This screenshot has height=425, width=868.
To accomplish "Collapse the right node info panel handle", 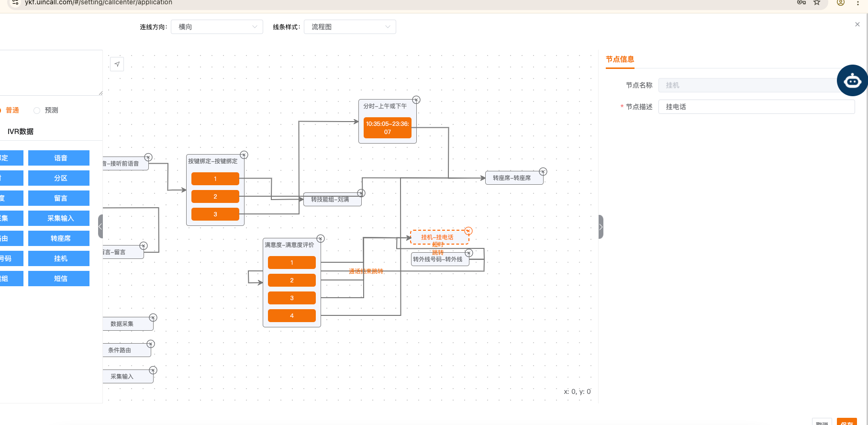I will tap(601, 227).
